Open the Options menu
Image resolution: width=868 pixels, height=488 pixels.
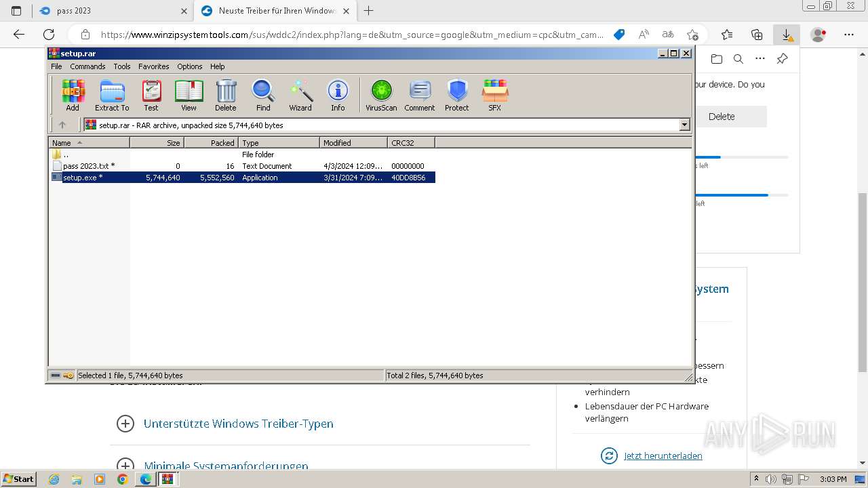190,66
